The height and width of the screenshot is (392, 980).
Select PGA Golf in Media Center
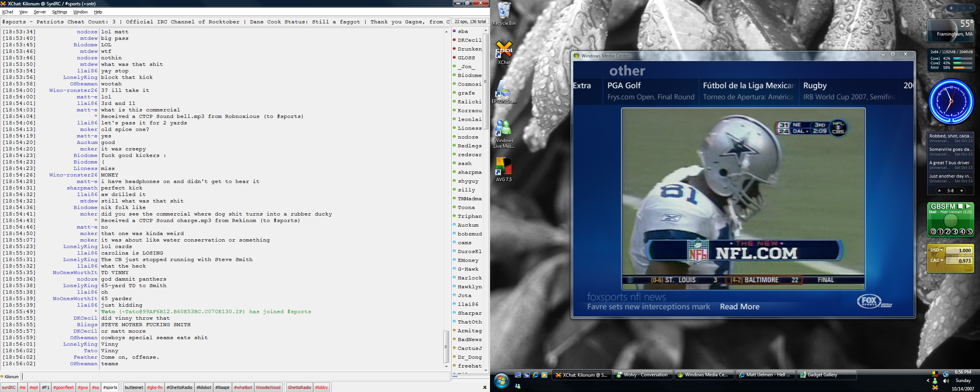point(650,91)
